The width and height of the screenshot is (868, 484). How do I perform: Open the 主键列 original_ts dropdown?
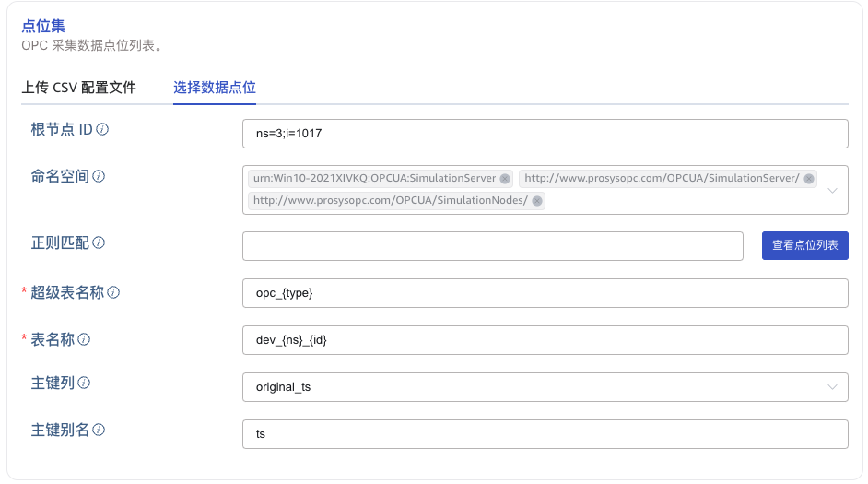click(832, 387)
